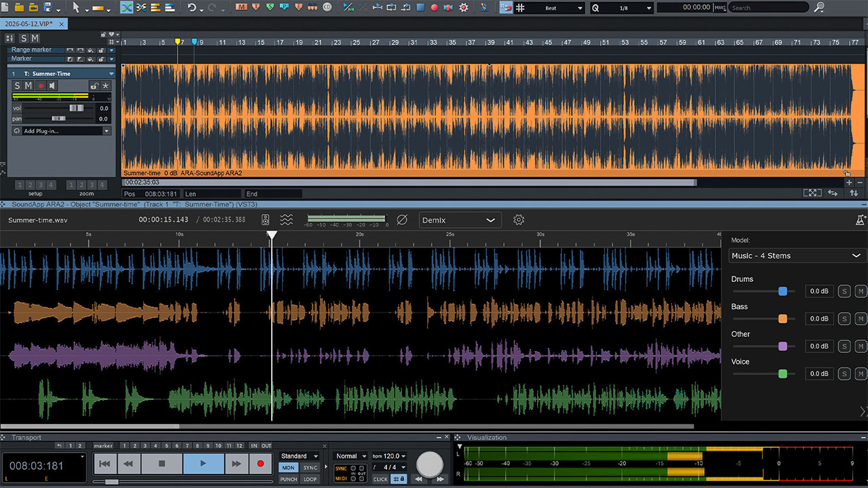Image resolution: width=868 pixels, height=488 pixels.
Task: Click the Bass stem 0.0 dB value field
Action: click(x=819, y=319)
